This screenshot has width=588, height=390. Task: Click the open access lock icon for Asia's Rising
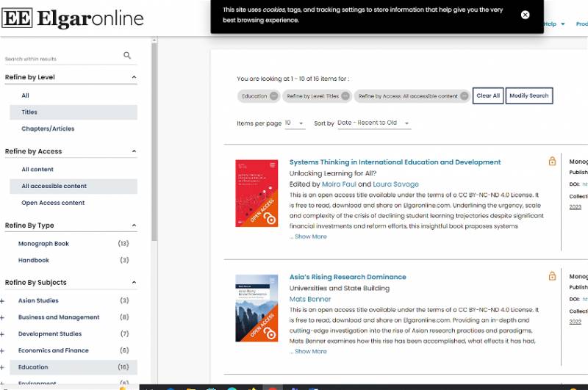click(x=552, y=276)
